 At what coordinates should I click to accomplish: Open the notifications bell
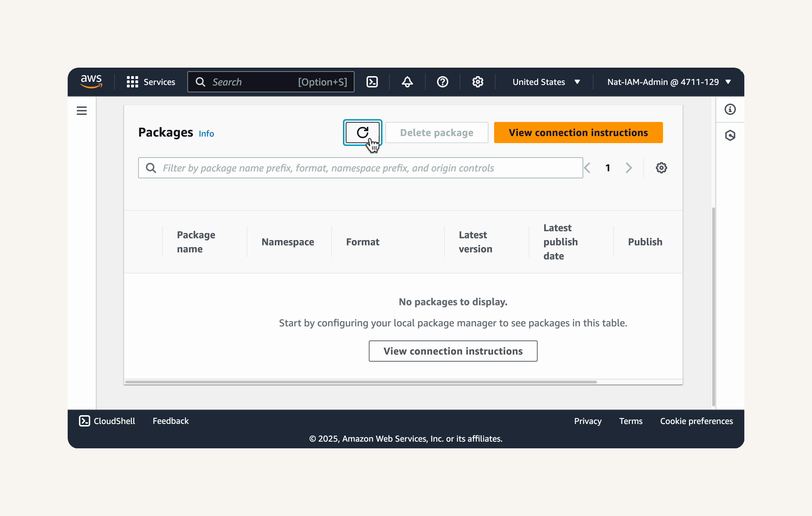(x=407, y=82)
